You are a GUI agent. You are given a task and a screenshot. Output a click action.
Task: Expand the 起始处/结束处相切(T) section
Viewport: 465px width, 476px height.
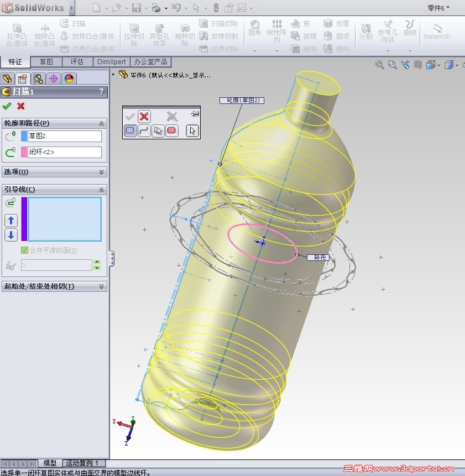[x=101, y=286]
